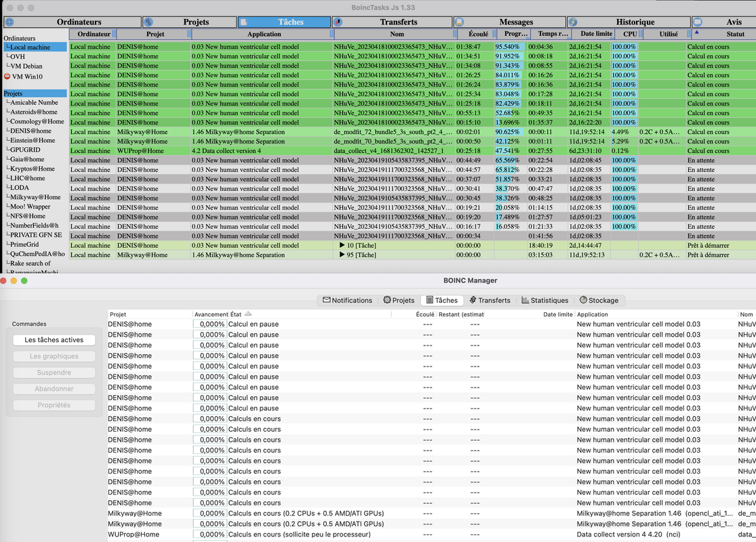Click the Statistiques chart icon in BOINC Manager
756x542 pixels.
(x=525, y=299)
